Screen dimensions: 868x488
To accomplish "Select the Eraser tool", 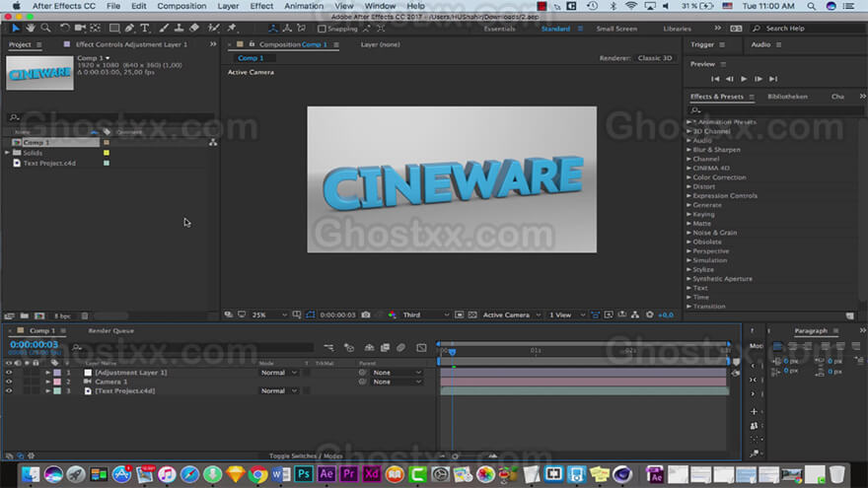I will [194, 28].
